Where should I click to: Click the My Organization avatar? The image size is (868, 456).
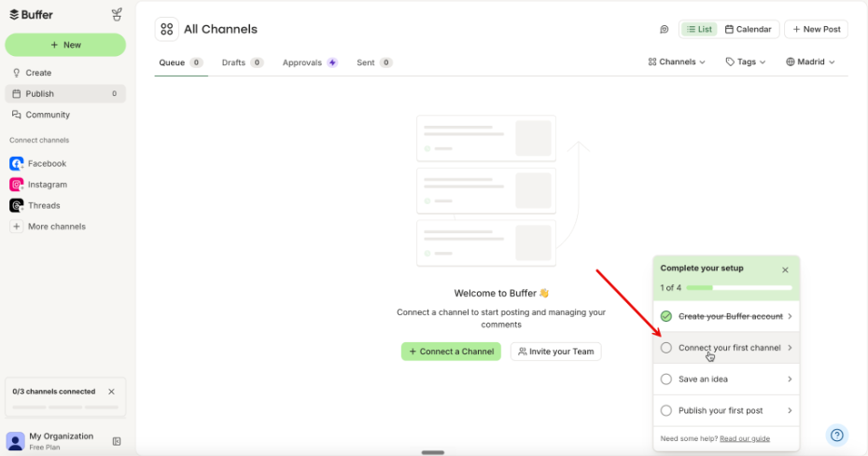coord(16,441)
